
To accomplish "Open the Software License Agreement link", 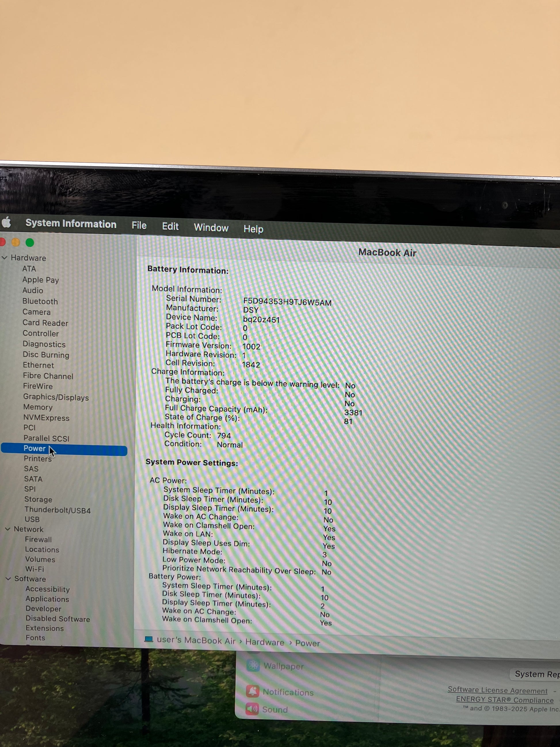I will tap(497, 690).
